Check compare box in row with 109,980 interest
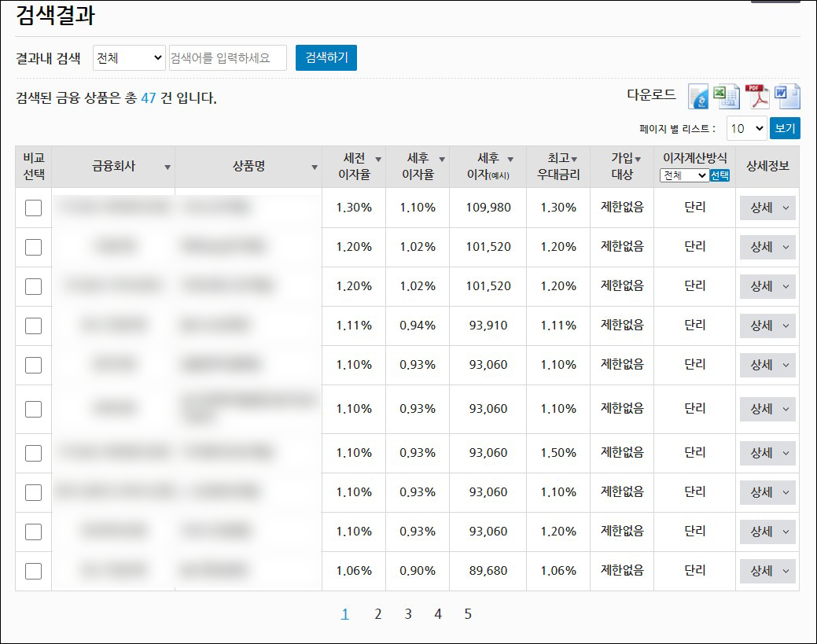The width and height of the screenshot is (817, 644). [33, 208]
